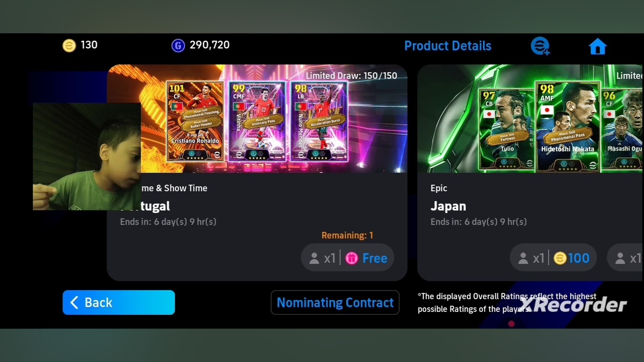Tap the partially visible second Japan draw button
Viewport: 644px width, 362px height.
[625, 258]
